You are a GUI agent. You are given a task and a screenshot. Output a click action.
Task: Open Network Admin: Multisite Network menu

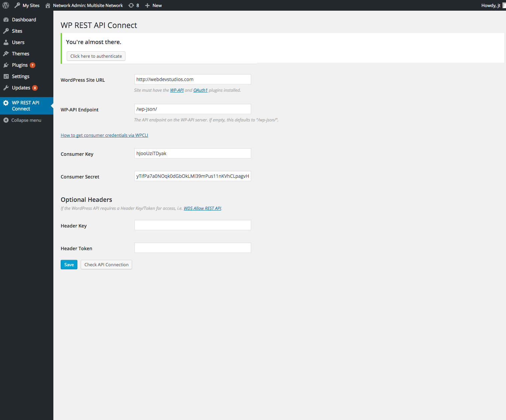coord(84,5)
